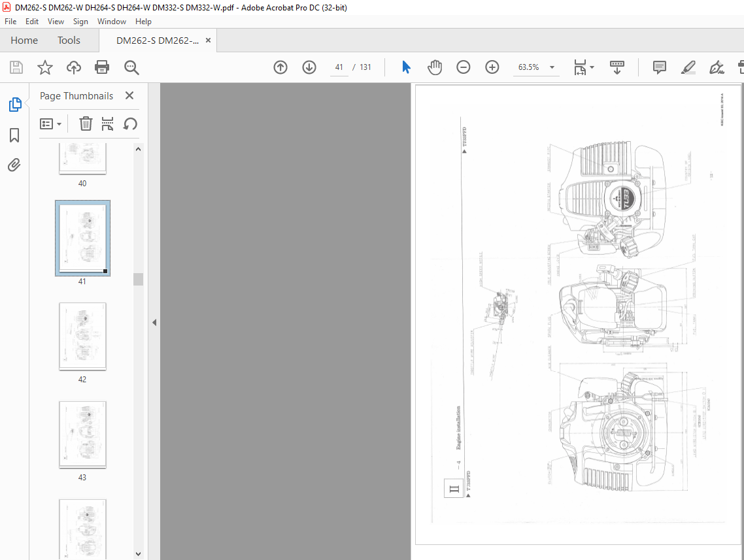Go to the next page with the down arrow
The height and width of the screenshot is (560, 744).
[x=309, y=67]
